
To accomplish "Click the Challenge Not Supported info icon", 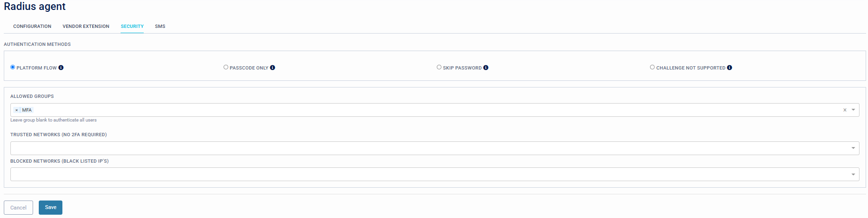I will [x=729, y=68].
